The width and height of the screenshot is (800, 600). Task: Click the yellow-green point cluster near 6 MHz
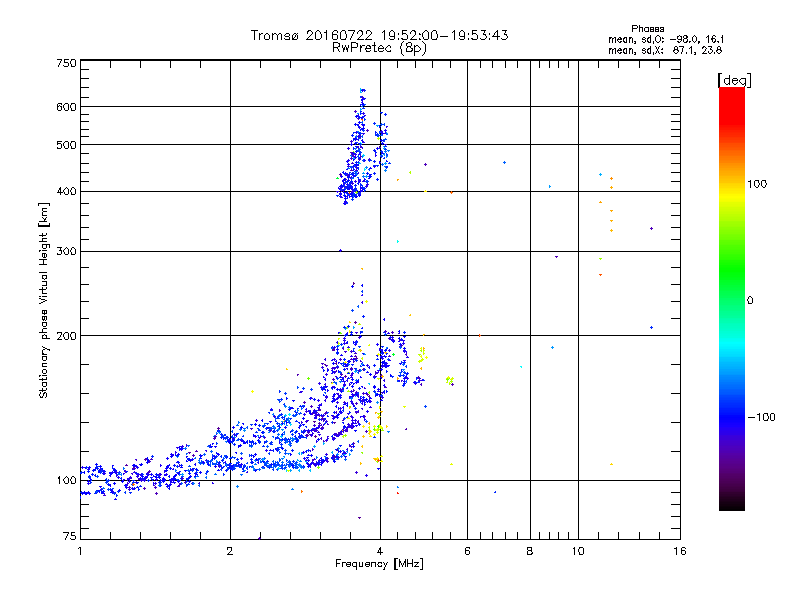click(449, 380)
